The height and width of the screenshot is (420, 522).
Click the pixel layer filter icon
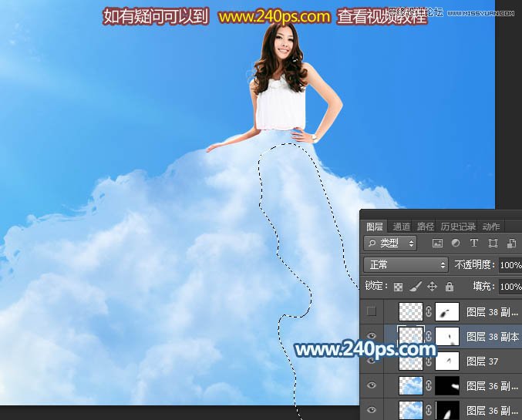[x=437, y=244]
